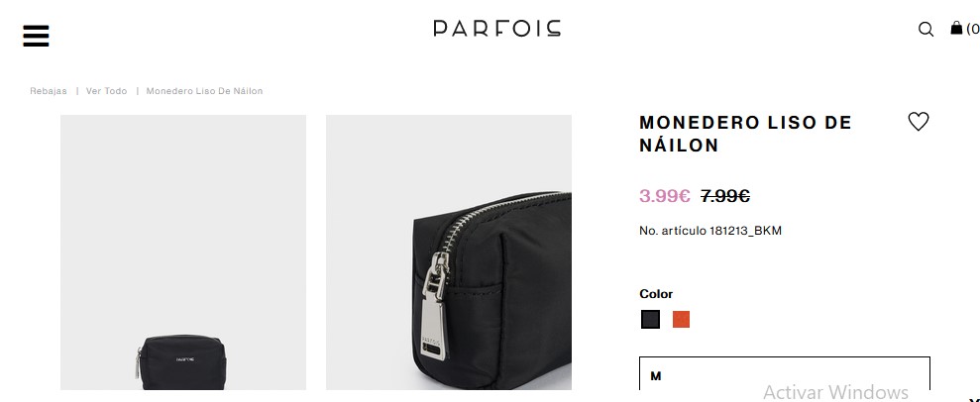This screenshot has height=402, width=980.
Task: Open zipper close-up product image
Action: (x=449, y=252)
